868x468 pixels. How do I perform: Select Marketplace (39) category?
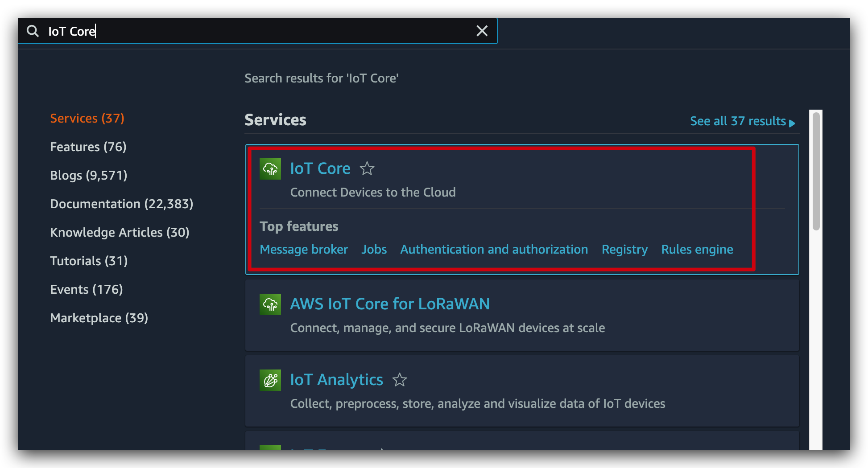point(99,318)
